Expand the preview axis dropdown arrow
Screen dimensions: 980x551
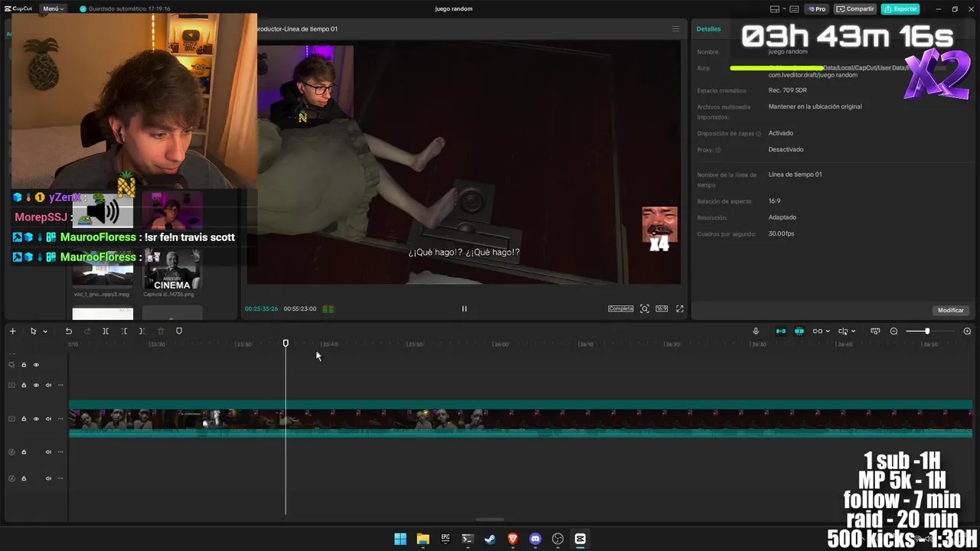tap(854, 331)
